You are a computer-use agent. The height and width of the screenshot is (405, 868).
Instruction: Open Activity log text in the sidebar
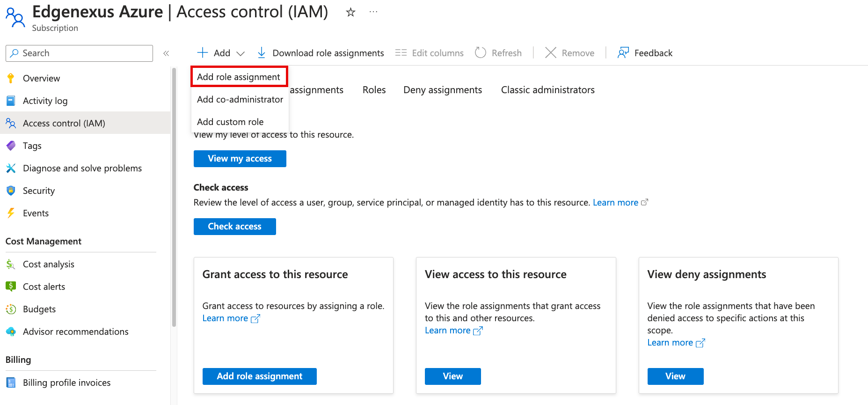(45, 101)
